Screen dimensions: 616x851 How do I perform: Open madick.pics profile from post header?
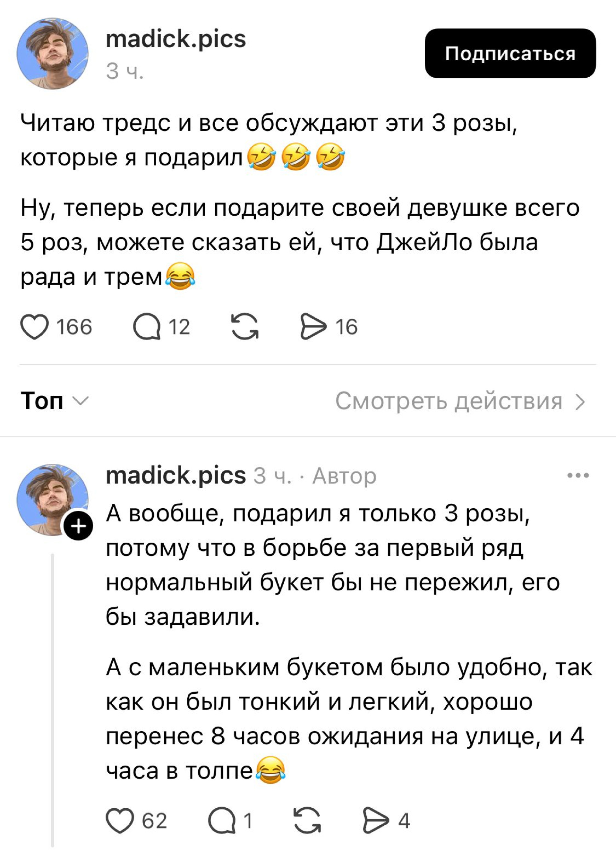pyautogui.click(x=175, y=39)
